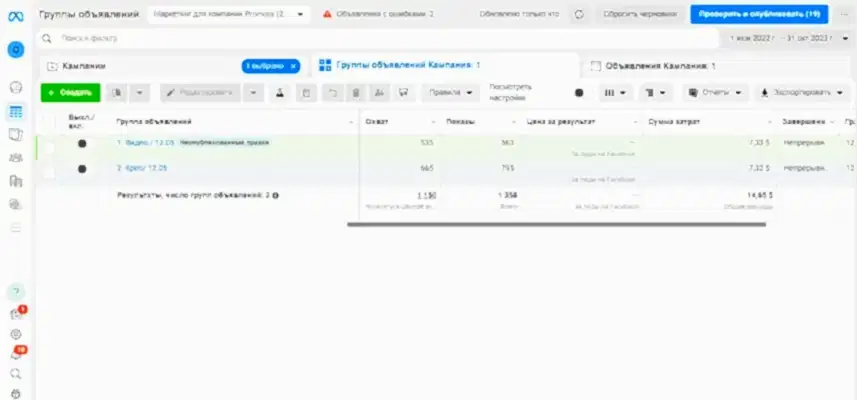Click the search magnifier in sidebar

[x=15, y=374]
